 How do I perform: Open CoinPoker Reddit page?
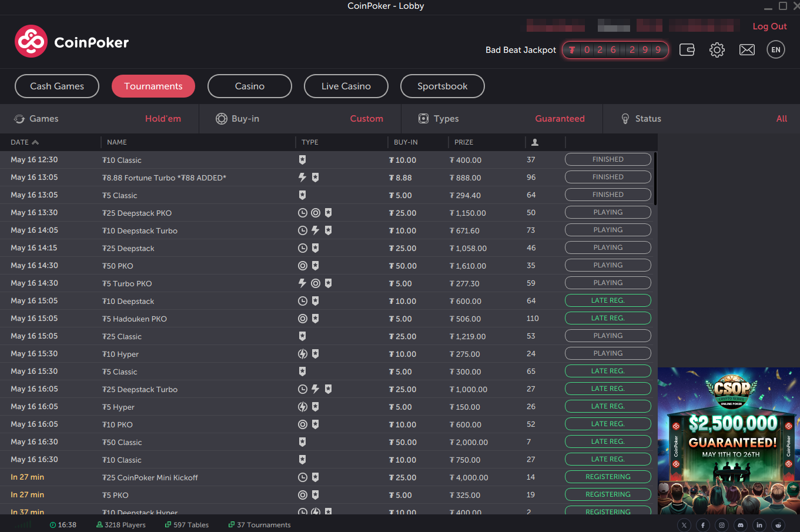pyautogui.click(x=778, y=525)
